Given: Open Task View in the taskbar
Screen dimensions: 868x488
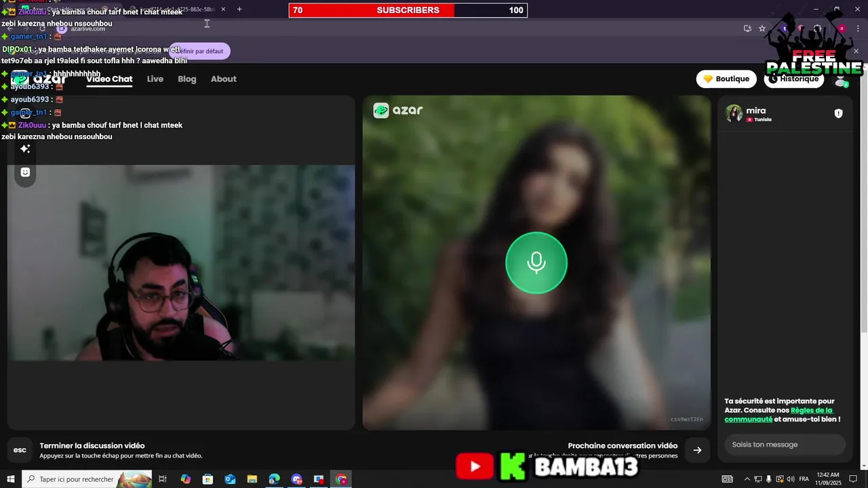Looking at the screenshot, I should 163,479.
